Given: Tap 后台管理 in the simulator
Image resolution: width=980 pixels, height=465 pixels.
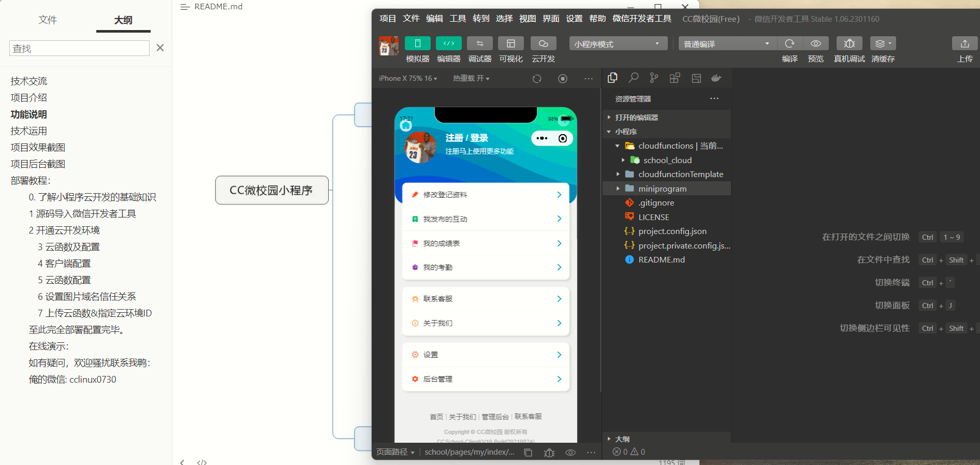Looking at the screenshot, I should tap(486, 379).
